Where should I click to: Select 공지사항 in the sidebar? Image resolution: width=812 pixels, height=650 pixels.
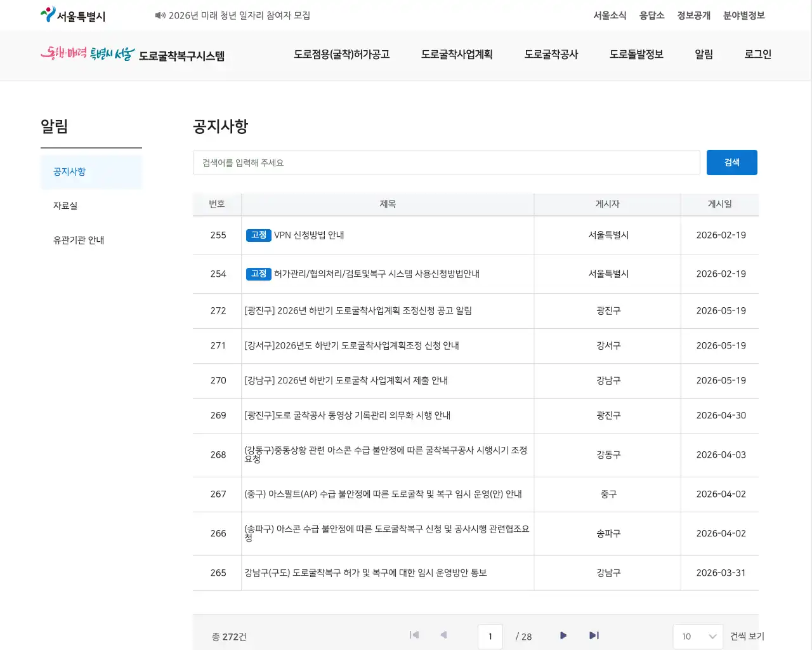91,172
